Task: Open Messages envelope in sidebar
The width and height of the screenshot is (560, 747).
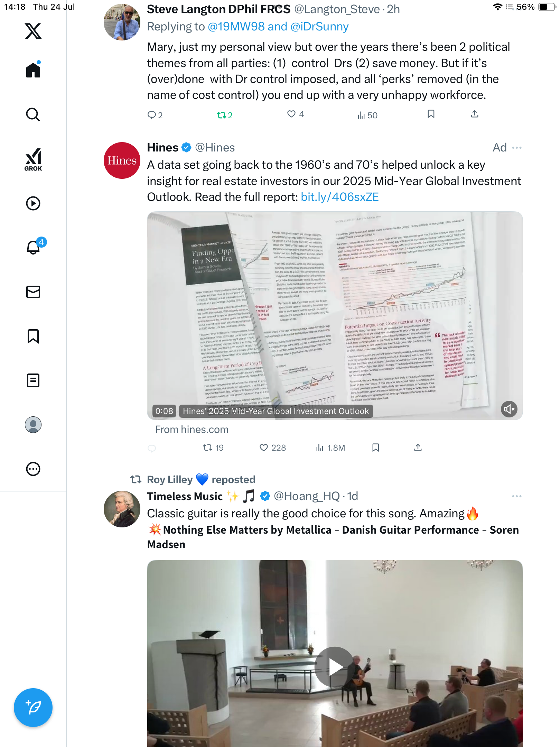Action: click(x=33, y=292)
